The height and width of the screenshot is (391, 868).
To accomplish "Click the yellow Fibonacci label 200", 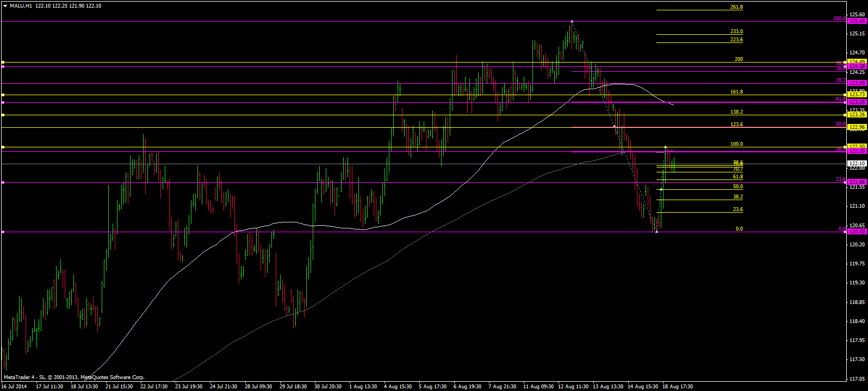I will click(739, 59).
